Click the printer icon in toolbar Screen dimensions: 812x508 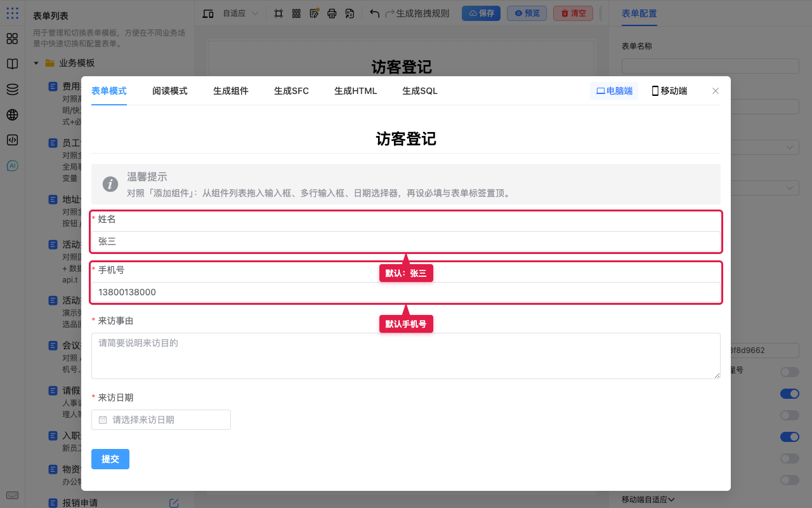(332, 13)
